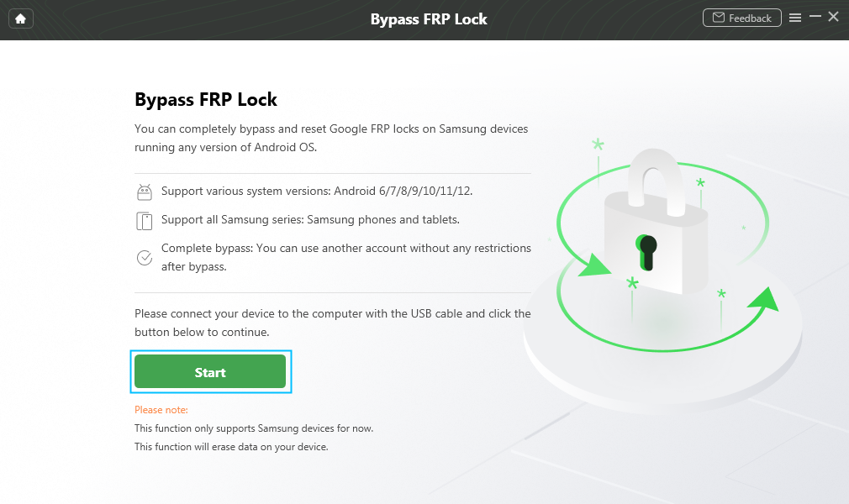Image resolution: width=849 pixels, height=504 pixels.
Task: Open the hamburger menu
Action: 795,18
